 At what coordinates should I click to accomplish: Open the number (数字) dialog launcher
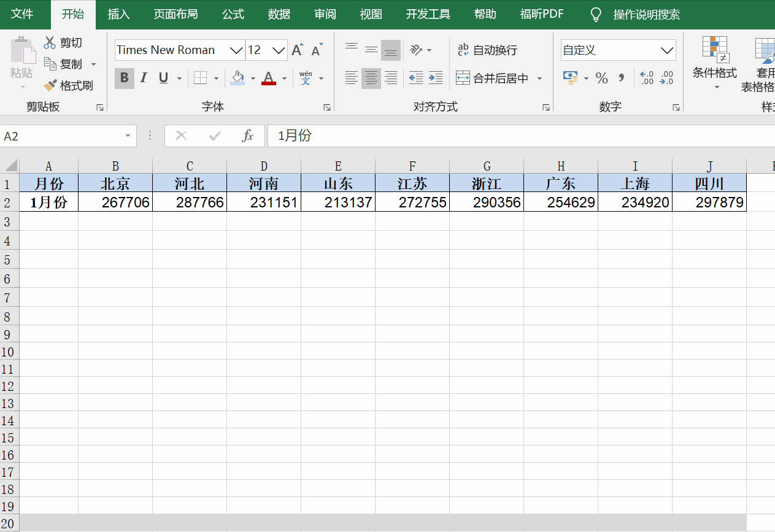point(676,107)
